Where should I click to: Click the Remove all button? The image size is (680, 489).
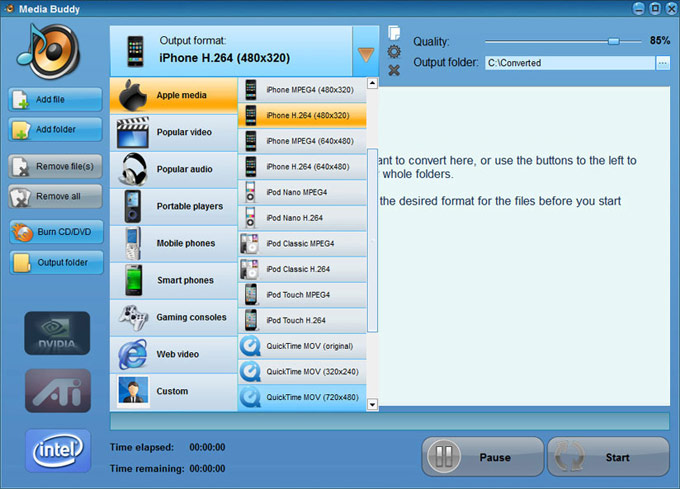pos(56,196)
